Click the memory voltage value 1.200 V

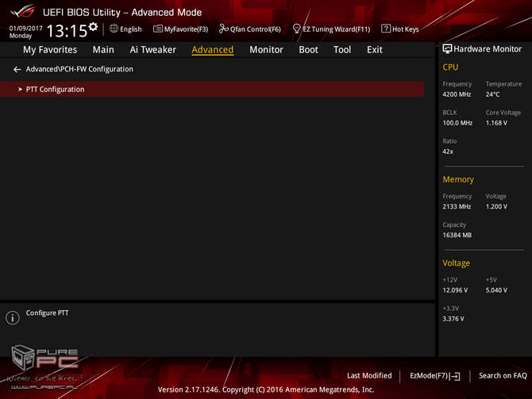coord(496,207)
